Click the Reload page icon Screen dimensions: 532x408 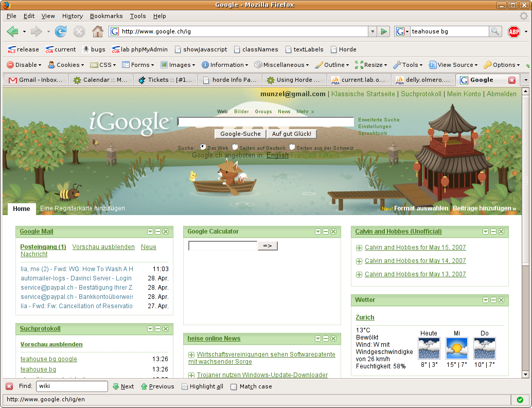(61, 31)
